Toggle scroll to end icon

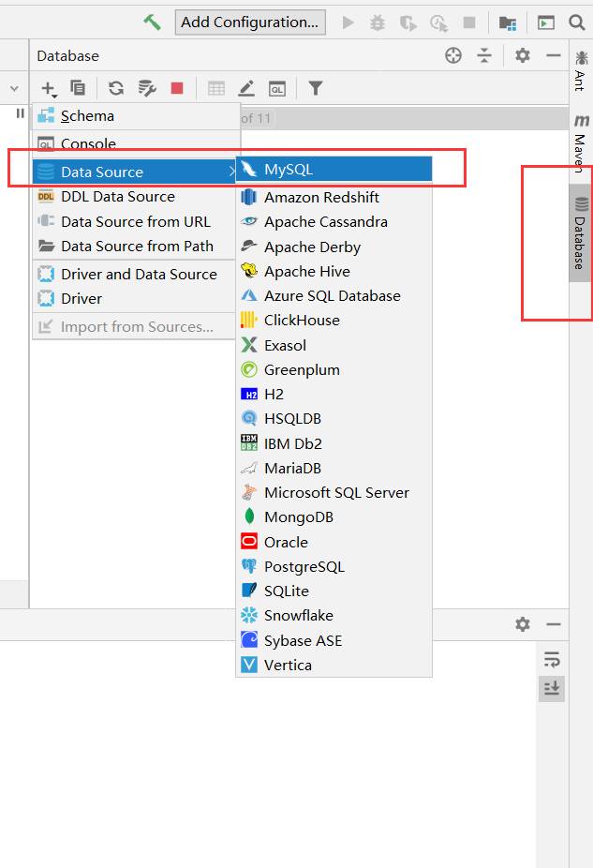click(552, 689)
